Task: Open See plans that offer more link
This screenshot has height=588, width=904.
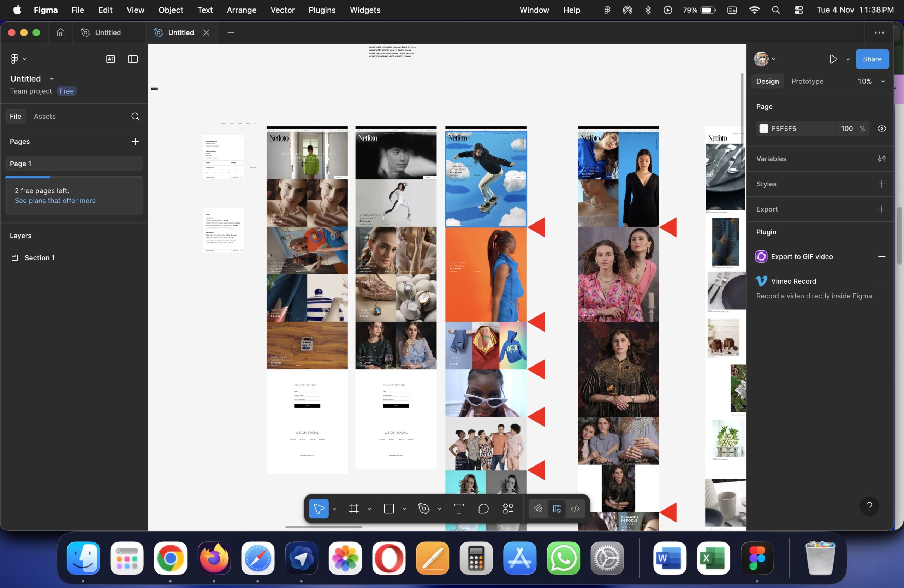Action: point(55,201)
